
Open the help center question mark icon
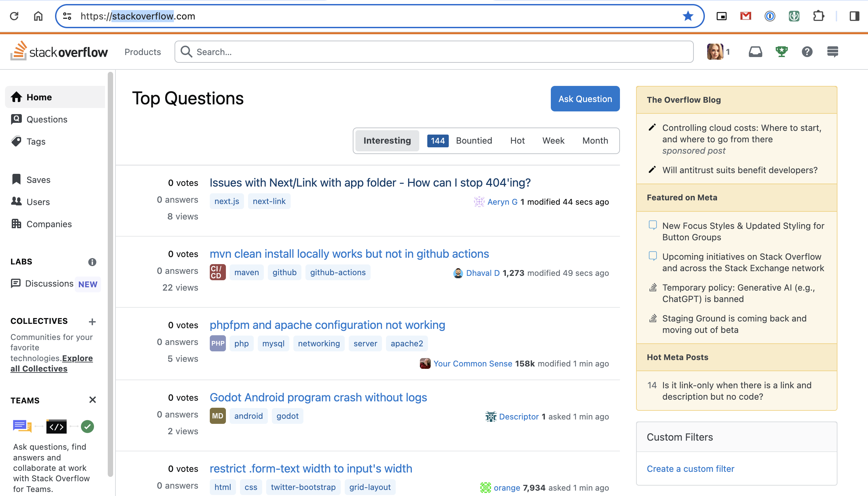click(807, 52)
